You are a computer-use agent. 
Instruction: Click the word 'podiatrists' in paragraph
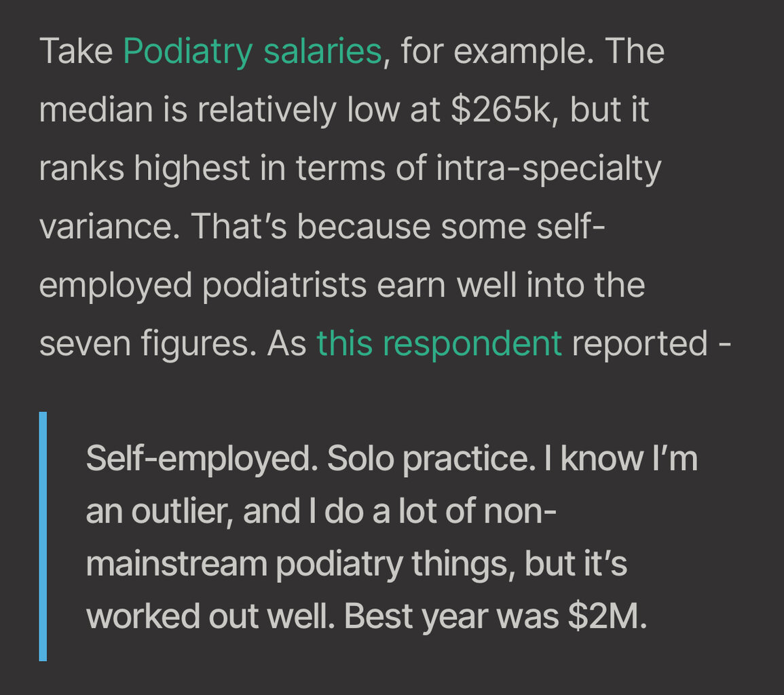tap(284, 286)
